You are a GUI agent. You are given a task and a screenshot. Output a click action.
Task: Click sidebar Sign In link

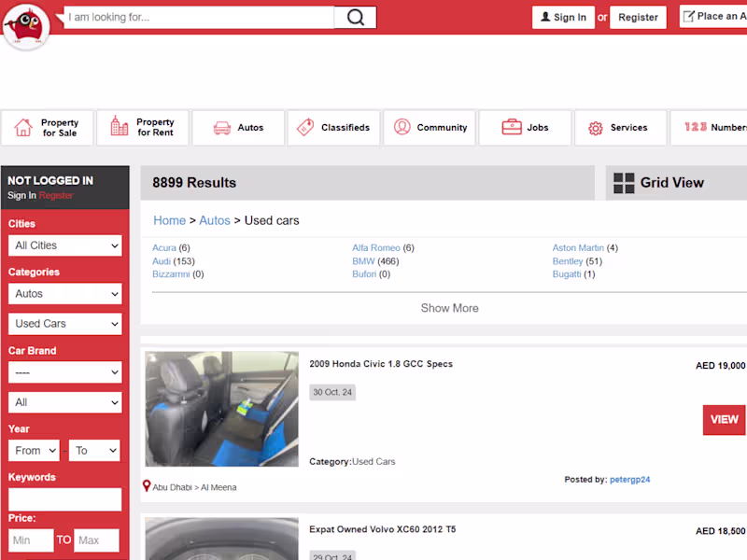(x=21, y=195)
